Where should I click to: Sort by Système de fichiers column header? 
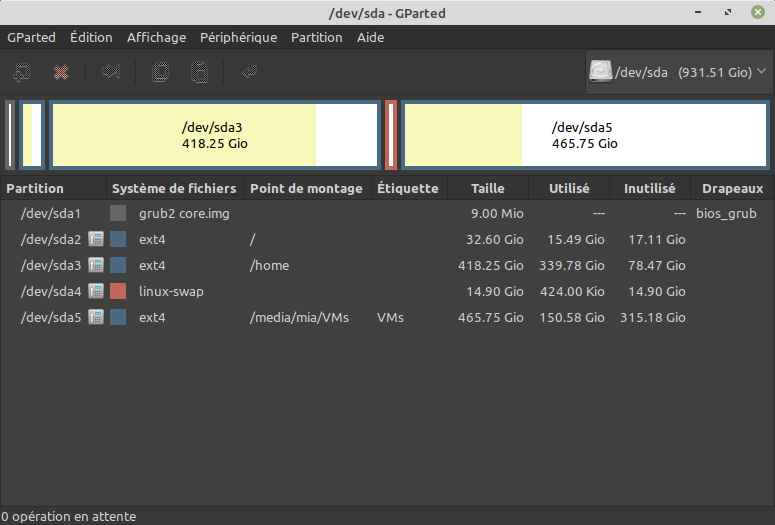point(175,188)
